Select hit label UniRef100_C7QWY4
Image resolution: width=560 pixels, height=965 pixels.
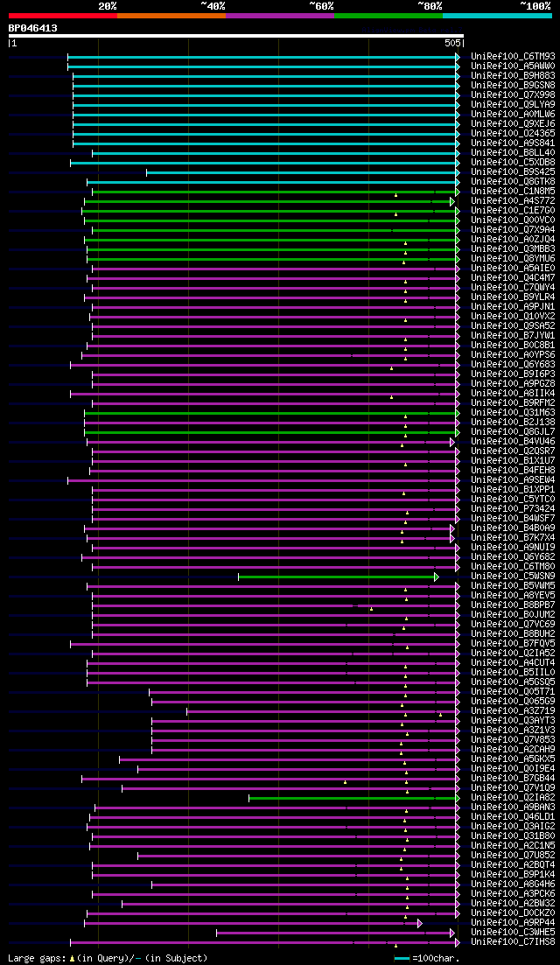point(514,288)
